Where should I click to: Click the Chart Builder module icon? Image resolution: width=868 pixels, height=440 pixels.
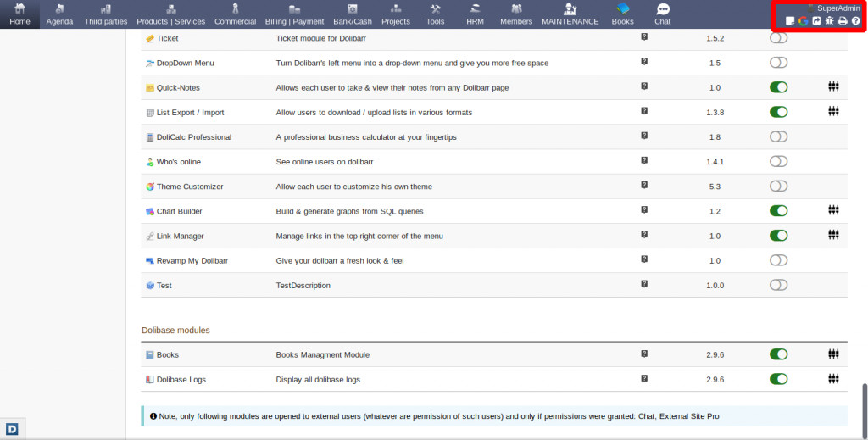[149, 211]
